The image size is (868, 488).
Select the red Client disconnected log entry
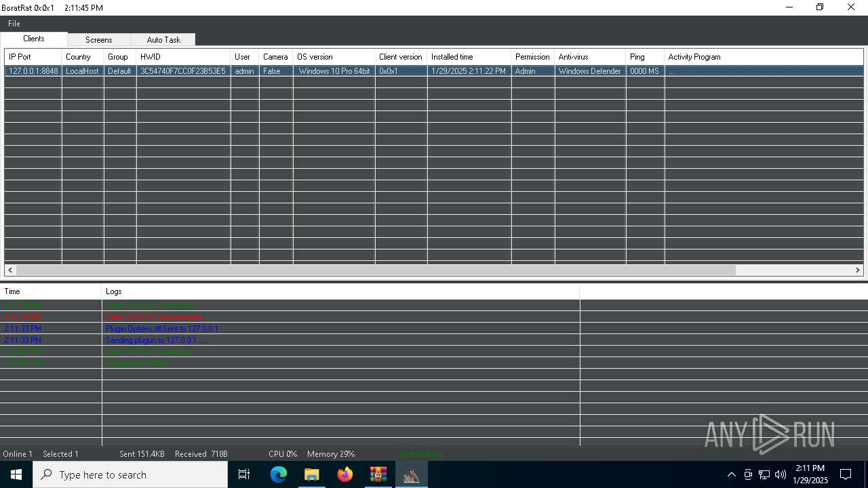(x=154, y=317)
